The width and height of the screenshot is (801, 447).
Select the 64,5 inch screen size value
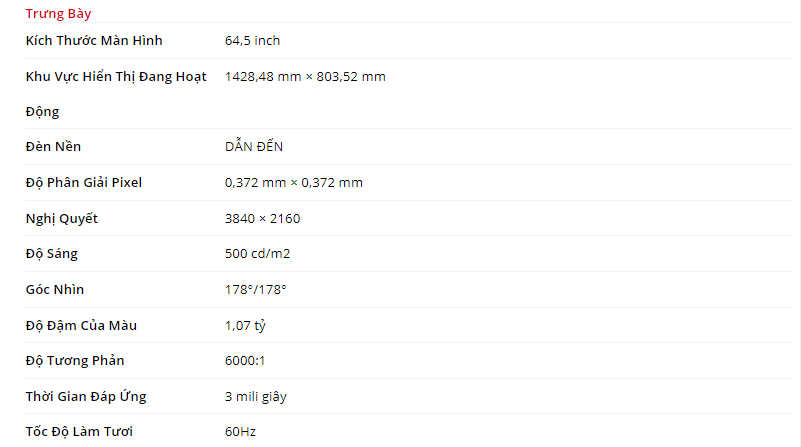coord(253,41)
